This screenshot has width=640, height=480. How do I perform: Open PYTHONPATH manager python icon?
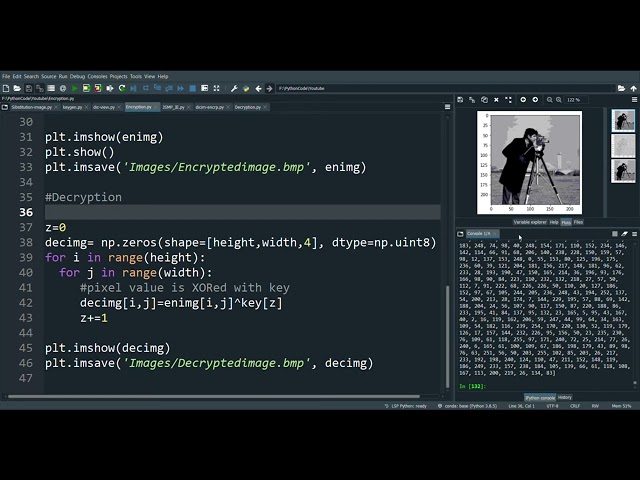pos(246,88)
